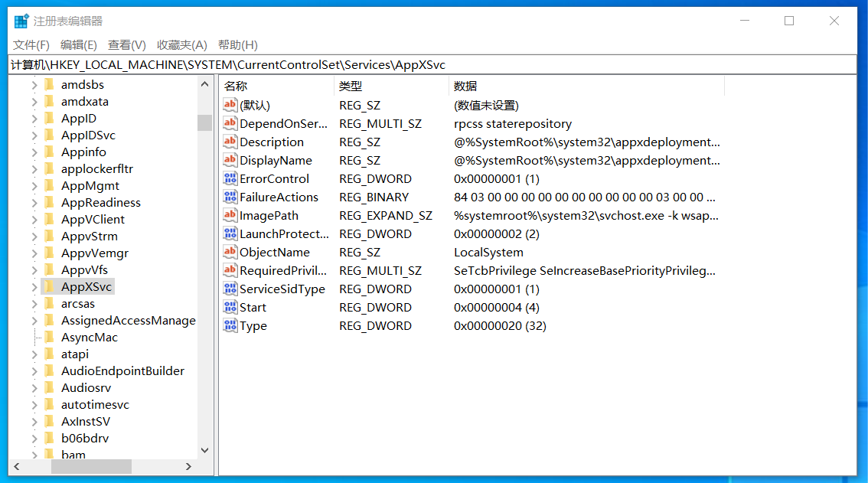This screenshot has height=483, width=868.
Task: Select the Start DWORD value icon
Action: point(230,307)
